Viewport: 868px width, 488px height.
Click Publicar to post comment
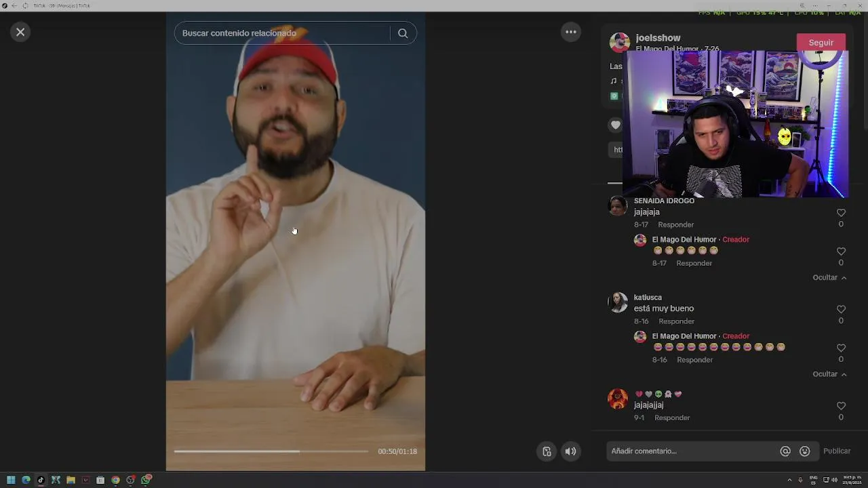pyautogui.click(x=837, y=451)
